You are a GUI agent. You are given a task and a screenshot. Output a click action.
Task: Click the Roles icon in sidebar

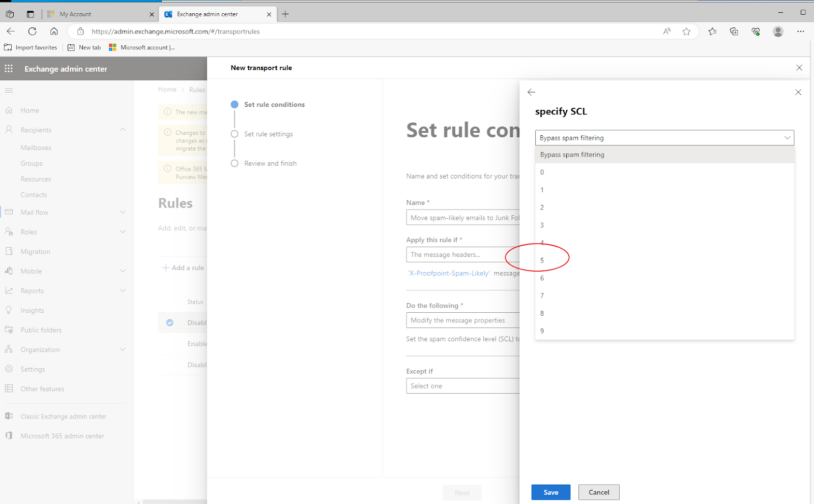click(9, 232)
